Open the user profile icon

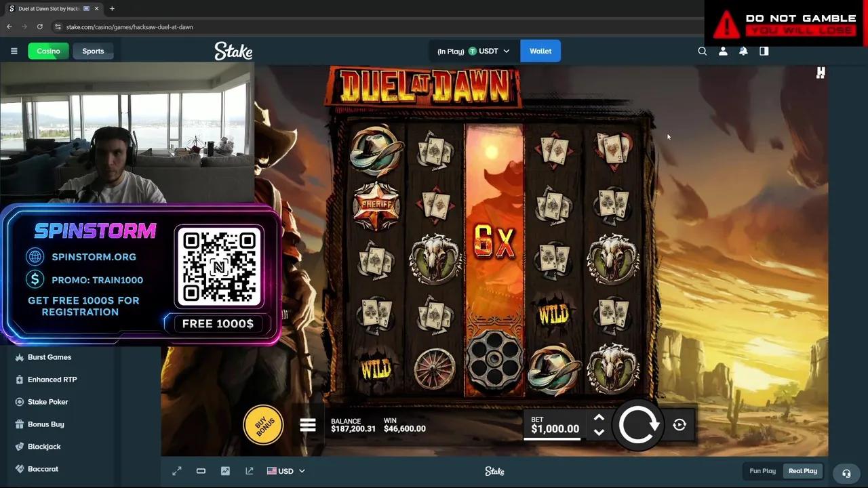[723, 51]
